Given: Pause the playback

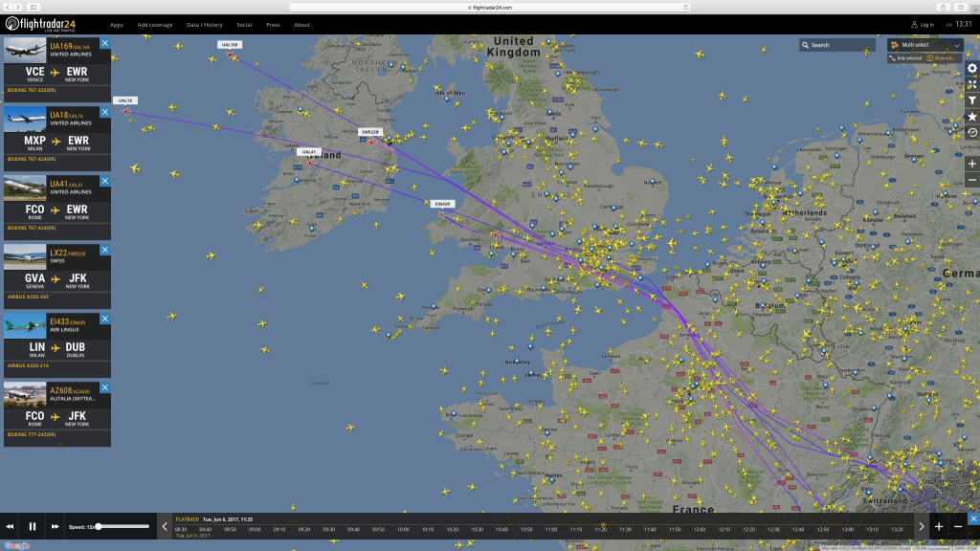Looking at the screenshot, I should [x=33, y=527].
